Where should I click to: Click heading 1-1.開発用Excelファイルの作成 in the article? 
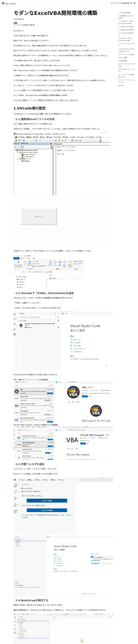(x=35, y=119)
